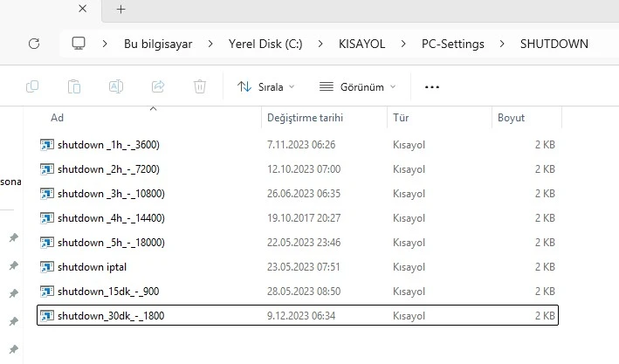Select file name shutdown _5h_-_18000)
This screenshot has height=364, width=619.
coord(111,243)
